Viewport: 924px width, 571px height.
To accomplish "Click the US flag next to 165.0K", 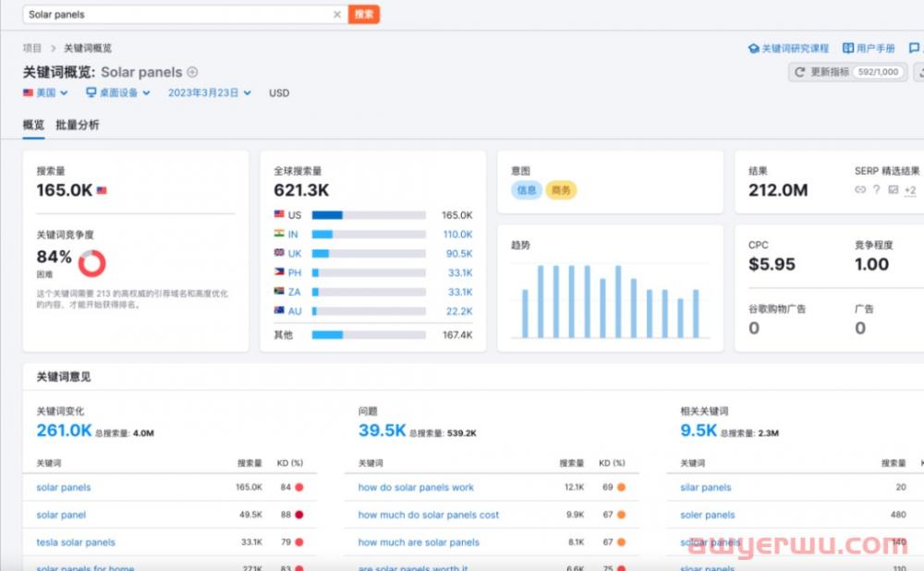I will [102, 190].
